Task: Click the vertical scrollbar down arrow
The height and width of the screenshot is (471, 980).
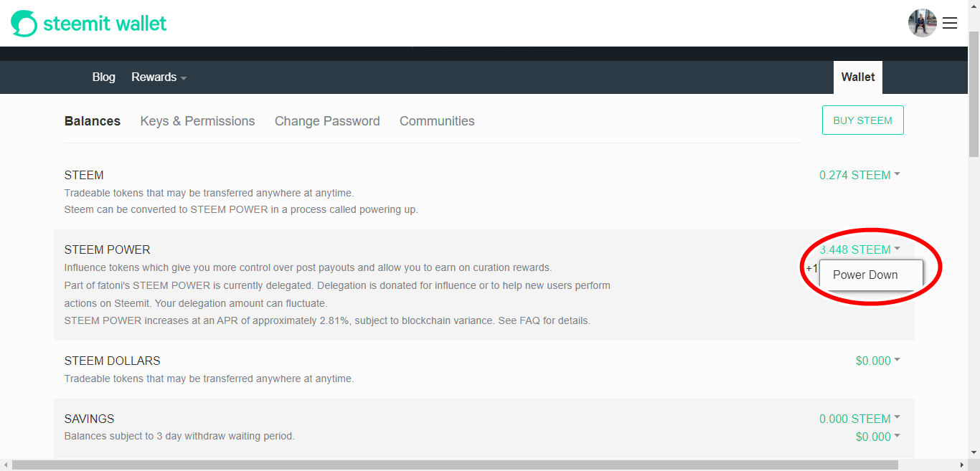Action: [x=974, y=452]
